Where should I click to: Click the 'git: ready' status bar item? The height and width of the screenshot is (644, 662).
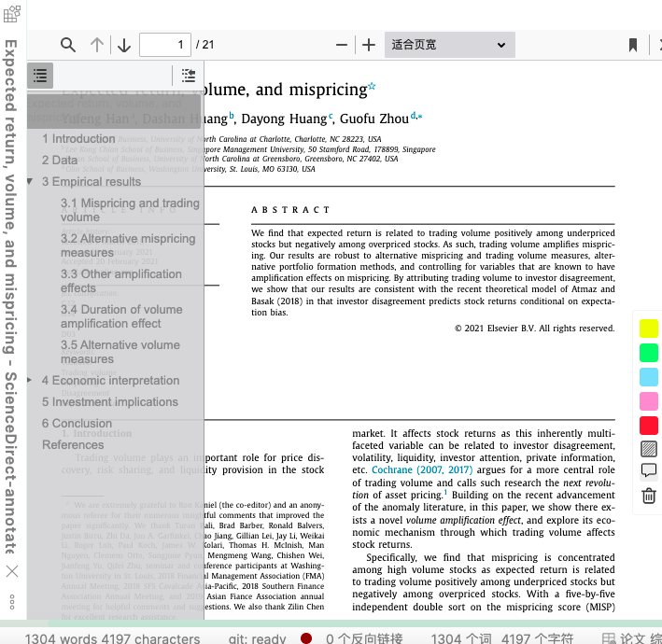257,638
